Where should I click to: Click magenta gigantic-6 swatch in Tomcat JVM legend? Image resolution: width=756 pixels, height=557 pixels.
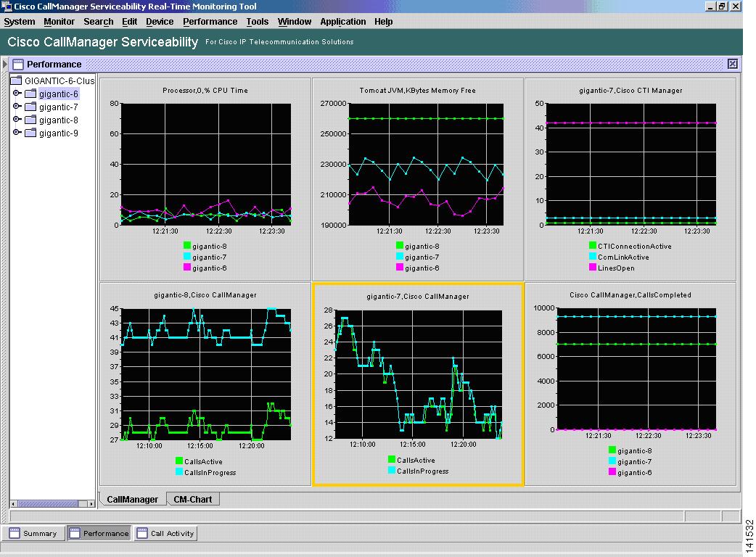pos(400,268)
